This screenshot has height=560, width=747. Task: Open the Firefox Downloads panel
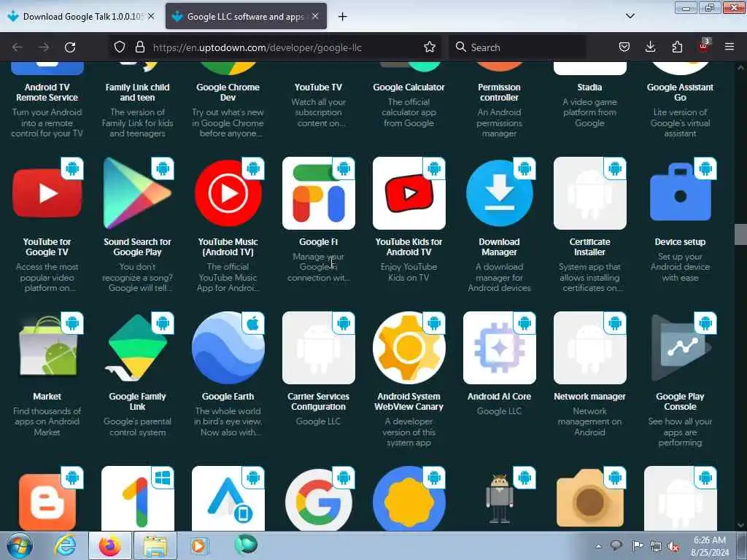click(x=650, y=47)
